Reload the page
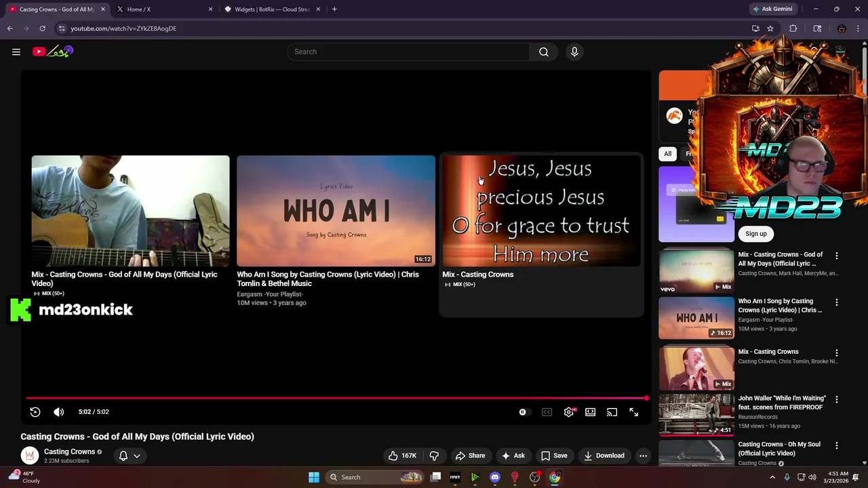 [x=42, y=28]
